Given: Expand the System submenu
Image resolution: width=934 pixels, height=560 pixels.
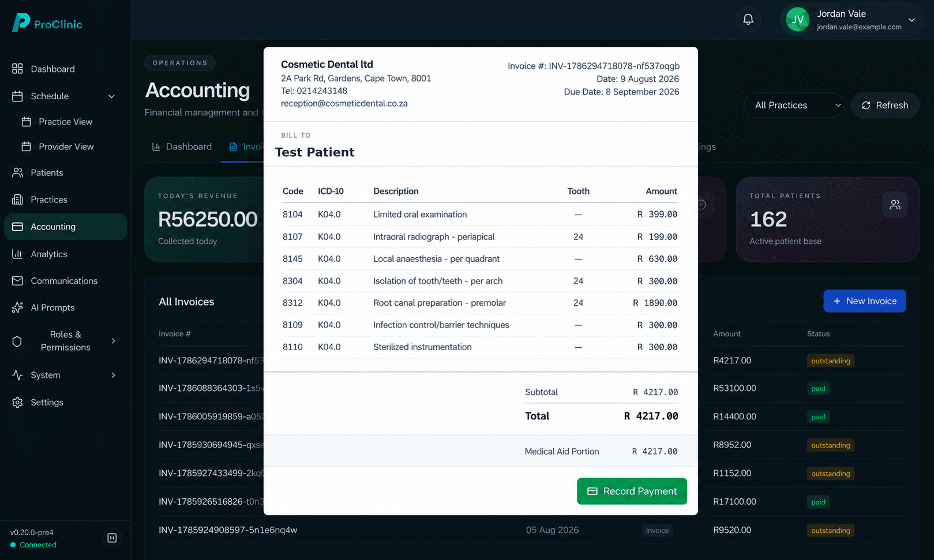Looking at the screenshot, I should 113,375.
